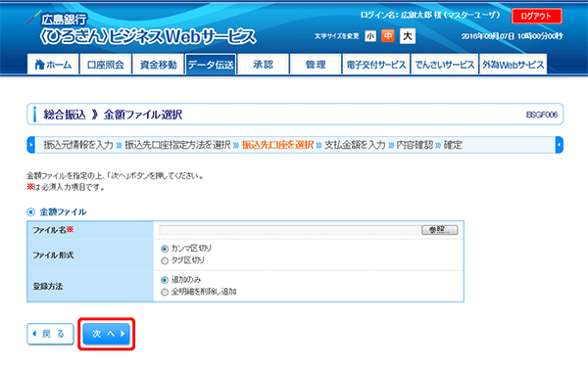Select the データ伝送 tab

click(x=211, y=65)
